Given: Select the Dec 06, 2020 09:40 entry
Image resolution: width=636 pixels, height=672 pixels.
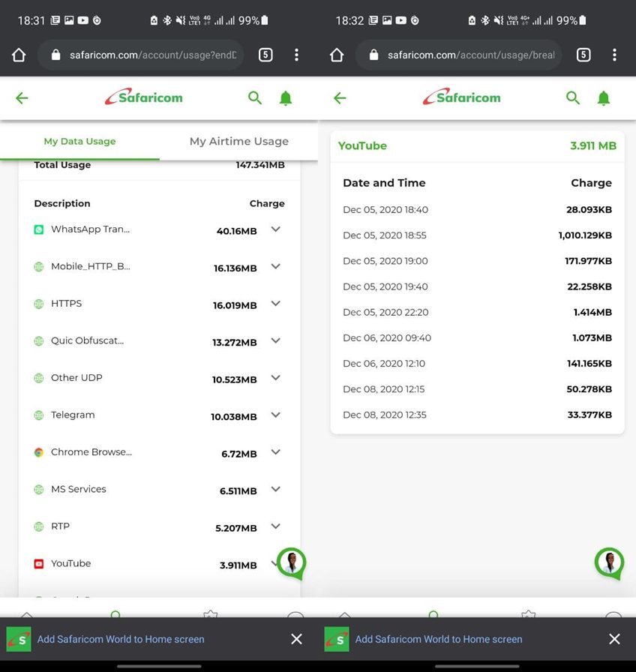Looking at the screenshot, I should 477,338.
